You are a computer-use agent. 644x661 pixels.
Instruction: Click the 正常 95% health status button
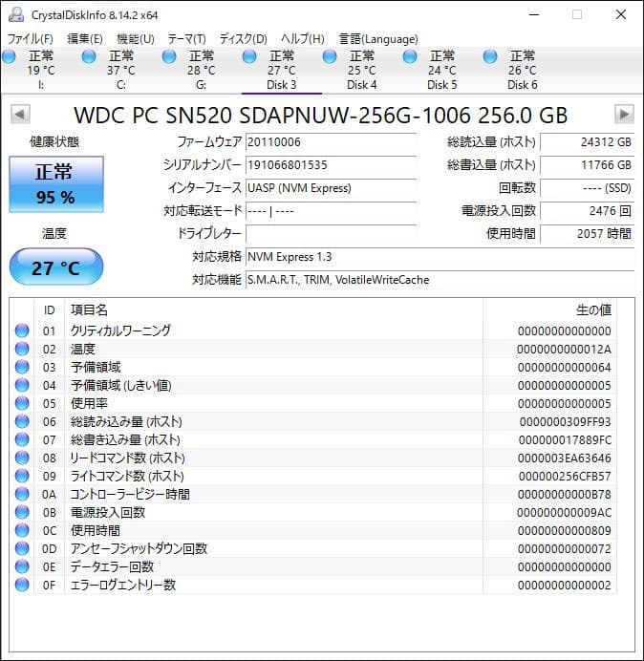pos(55,183)
